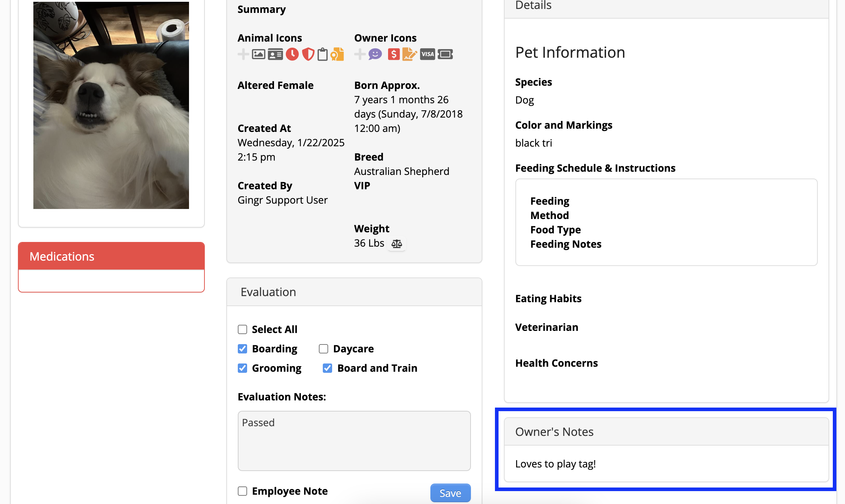The image size is (845, 504).
Task: Click the ticket package owner icon
Action: click(x=445, y=54)
